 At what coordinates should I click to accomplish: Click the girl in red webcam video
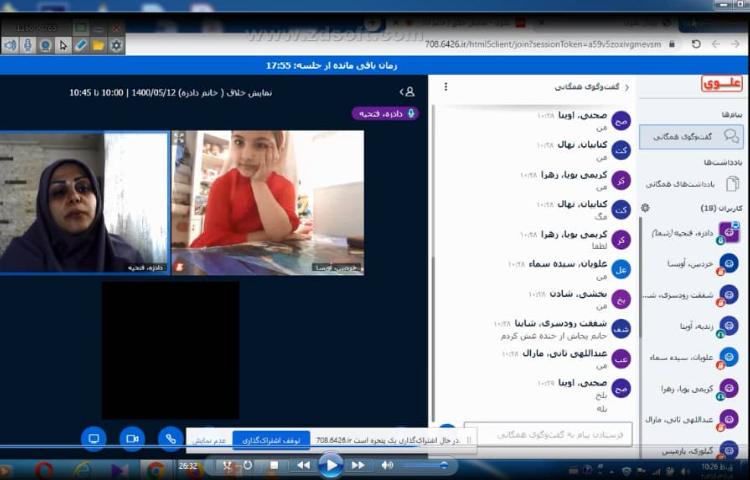[x=267, y=203]
